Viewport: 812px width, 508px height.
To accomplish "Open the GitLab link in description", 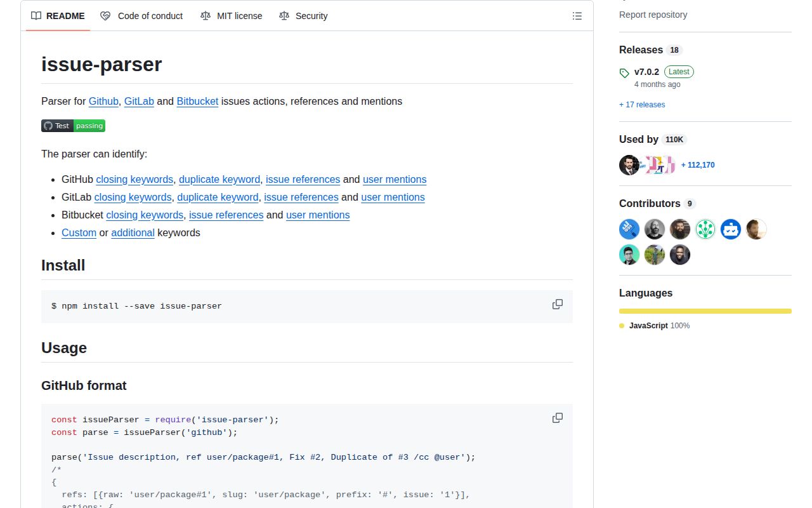I will tap(139, 101).
